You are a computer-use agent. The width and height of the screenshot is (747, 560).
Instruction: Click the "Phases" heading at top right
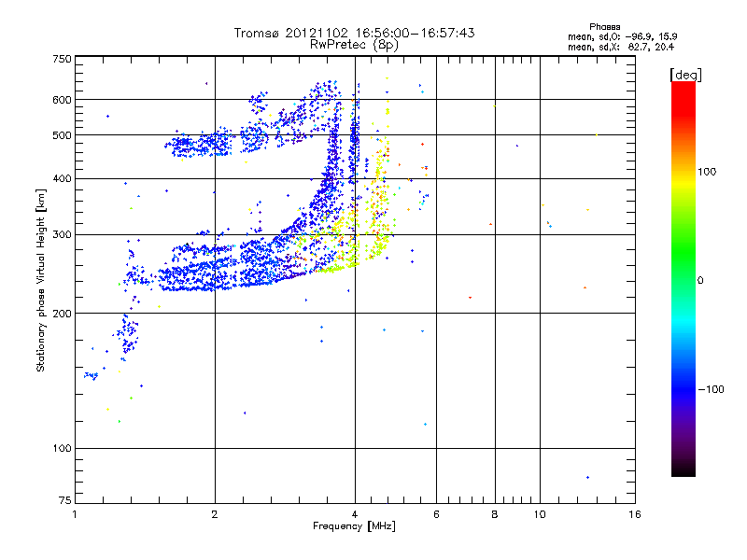604,27
